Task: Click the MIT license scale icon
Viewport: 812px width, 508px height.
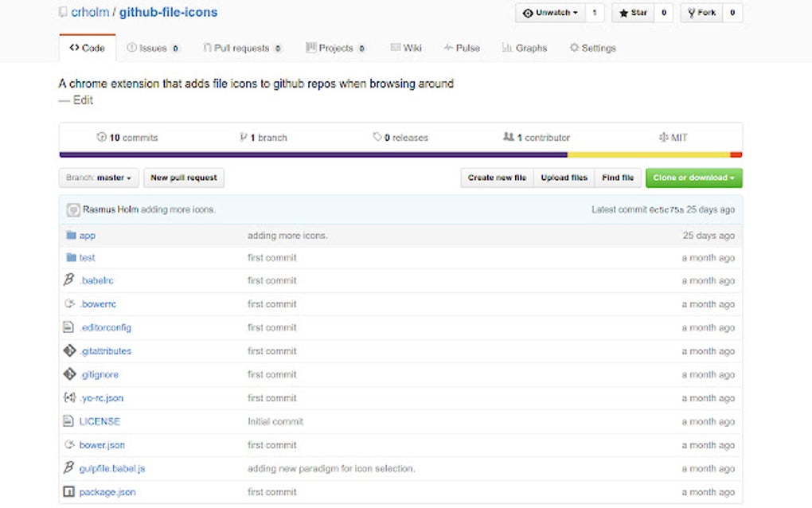Action: pyautogui.click(x=665, y=136)
